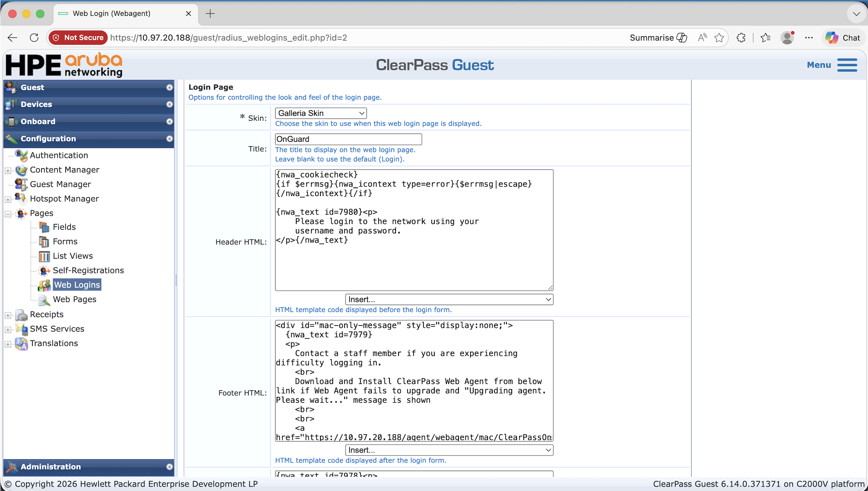The height and width of the screenshot is (491, 868).
Task: Click the Receipts printer icon
Action: click(x=21, y=315)
